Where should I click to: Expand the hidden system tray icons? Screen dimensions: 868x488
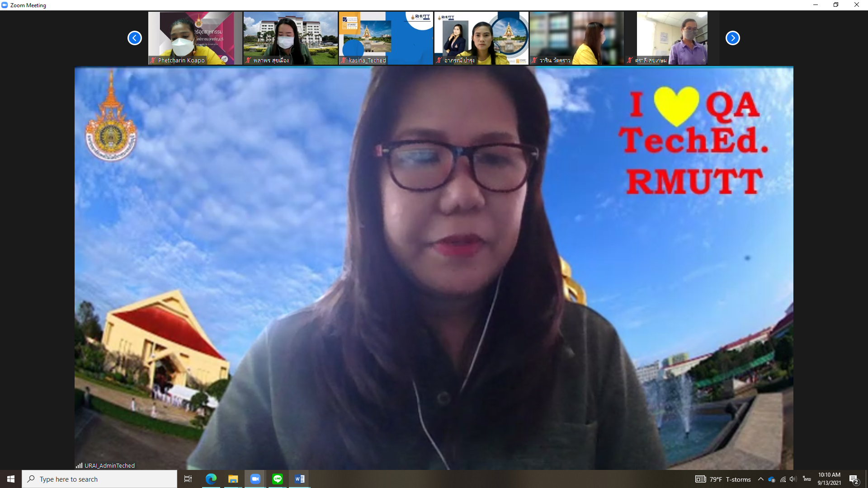[761, 479]
